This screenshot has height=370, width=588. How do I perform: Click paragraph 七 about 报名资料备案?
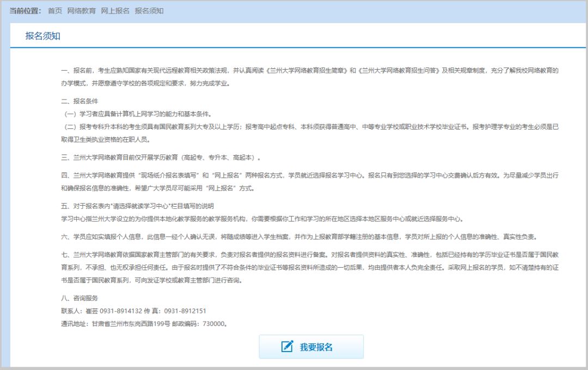click(x=310, y=267)
